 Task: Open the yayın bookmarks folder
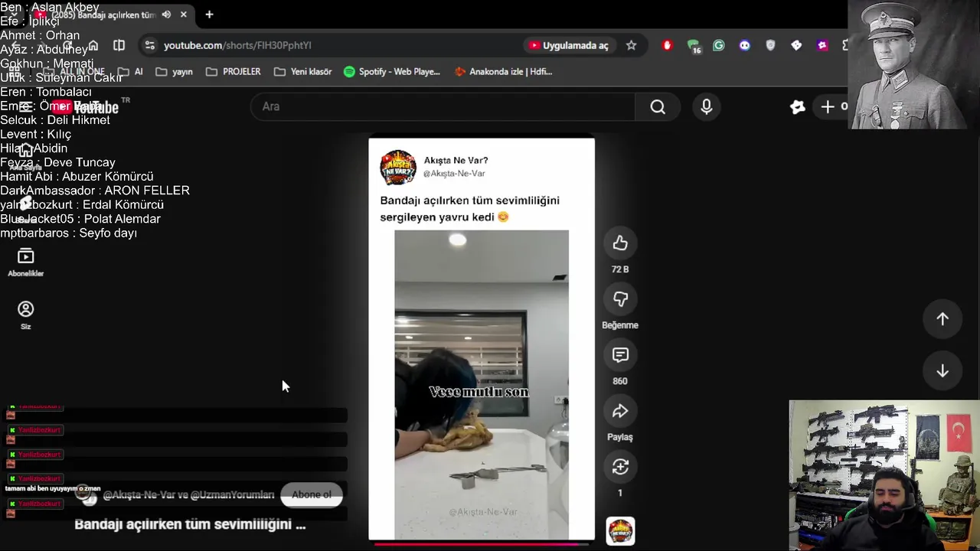point(174,71)
